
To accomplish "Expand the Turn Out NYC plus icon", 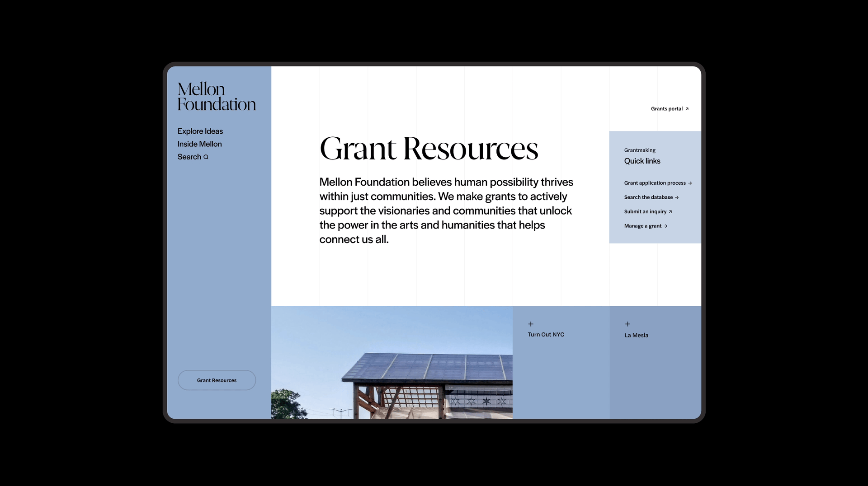I will click(x=531, y=324).
